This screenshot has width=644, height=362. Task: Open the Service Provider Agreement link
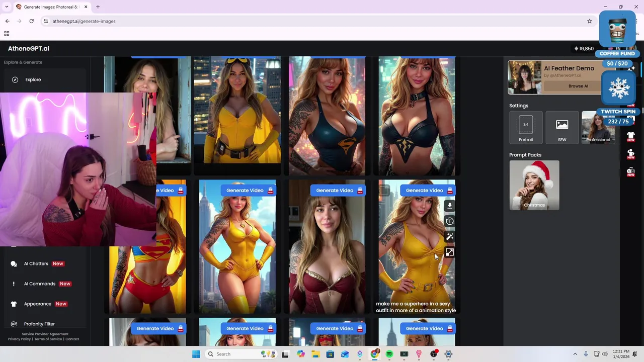tap(45, 334)
